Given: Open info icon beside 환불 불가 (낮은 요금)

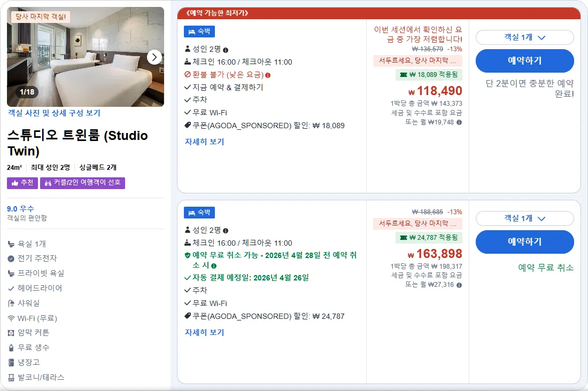Looking at the screenshot, I should [268, 75].
